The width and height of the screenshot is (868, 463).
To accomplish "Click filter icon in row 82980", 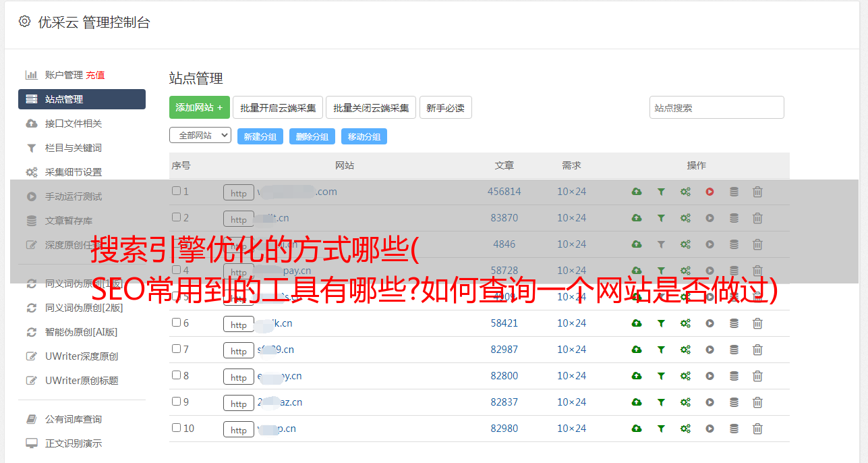I will pos(661,429).
